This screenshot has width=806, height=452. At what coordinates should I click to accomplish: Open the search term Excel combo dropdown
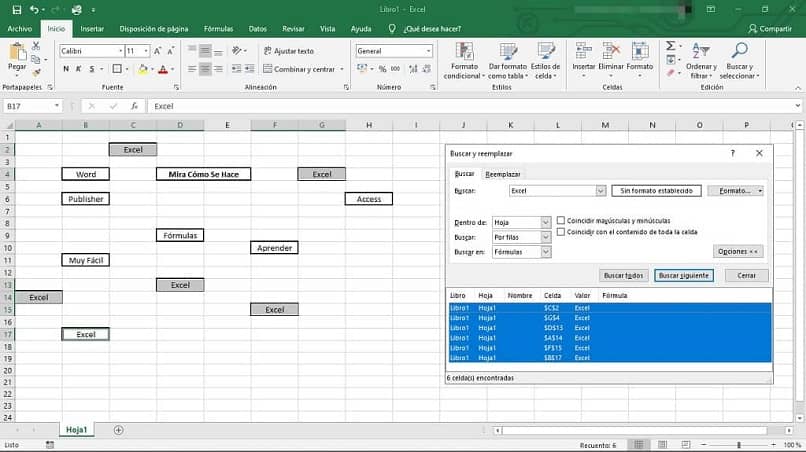(600, 191)
